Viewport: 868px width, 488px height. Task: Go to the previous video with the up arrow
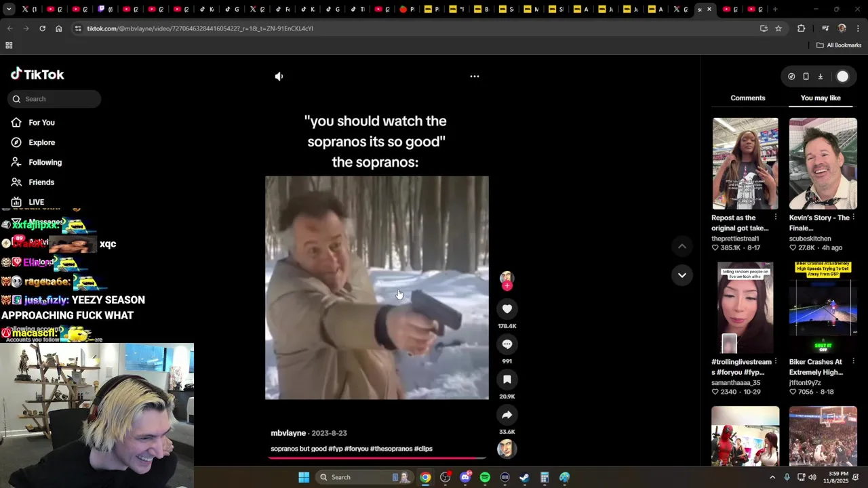pos(682,247)
